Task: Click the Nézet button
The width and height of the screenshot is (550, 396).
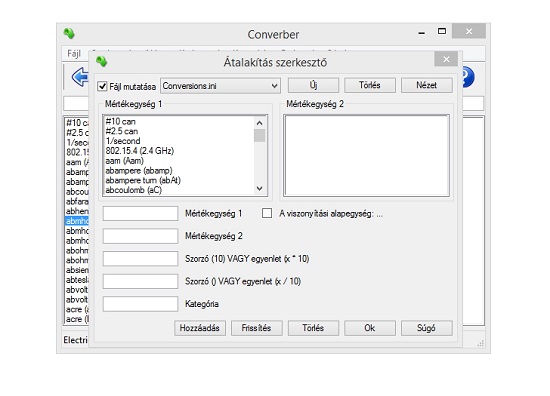Action: tap(427, 85)
